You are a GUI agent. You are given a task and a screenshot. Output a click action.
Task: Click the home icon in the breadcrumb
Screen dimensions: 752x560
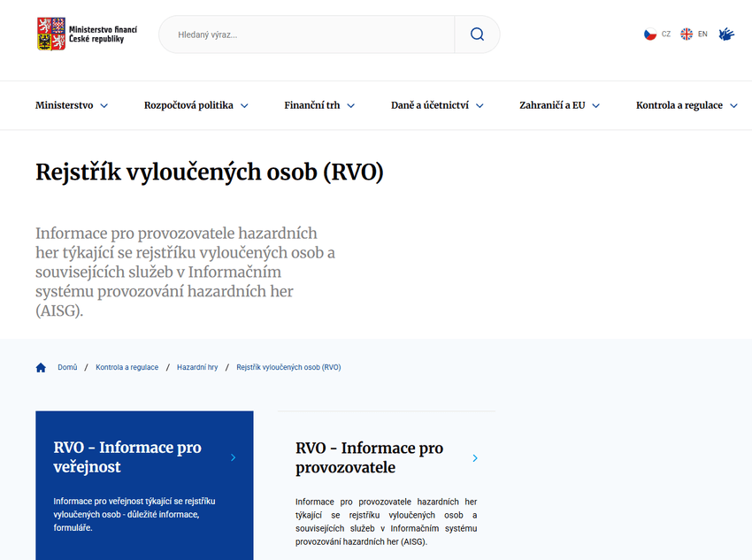pyautogui.click(x=41, y=366)
